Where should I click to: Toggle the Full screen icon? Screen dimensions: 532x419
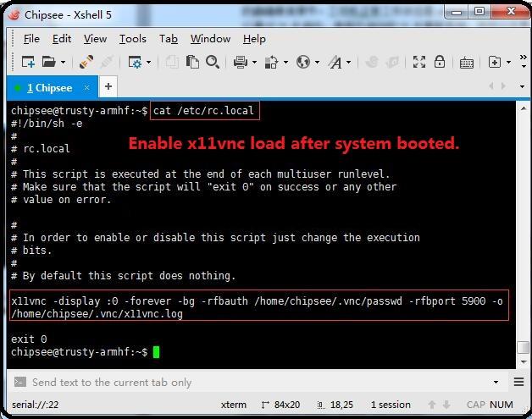click(x=419, y=62)
